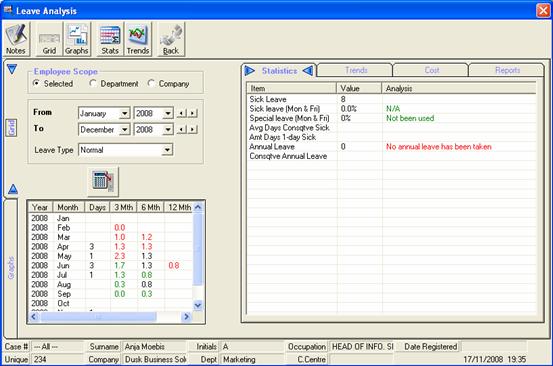
Task: Open the From year dropdown
Action: click(168, 114)
